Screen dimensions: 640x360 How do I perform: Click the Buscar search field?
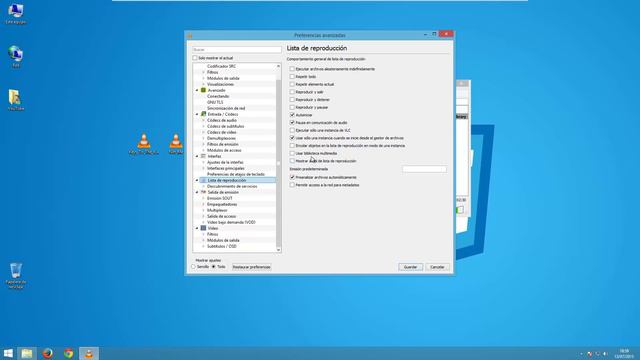[237, 50]
